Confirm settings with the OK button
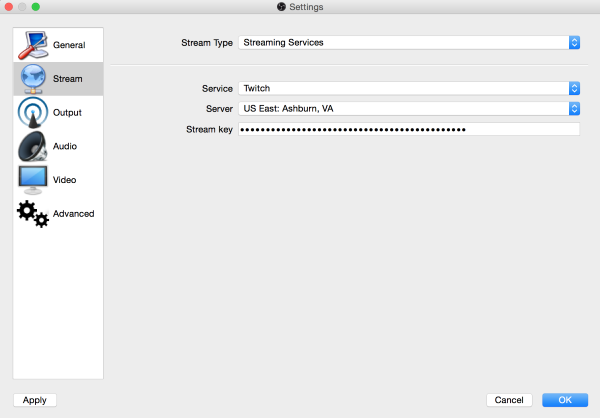Image resolution: width=600 pixels, height=418 pixels. [565, 400]
